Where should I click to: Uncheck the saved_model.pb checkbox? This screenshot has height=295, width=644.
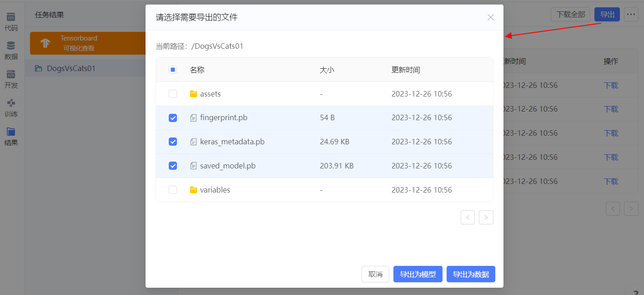click(x=173, y=166)
